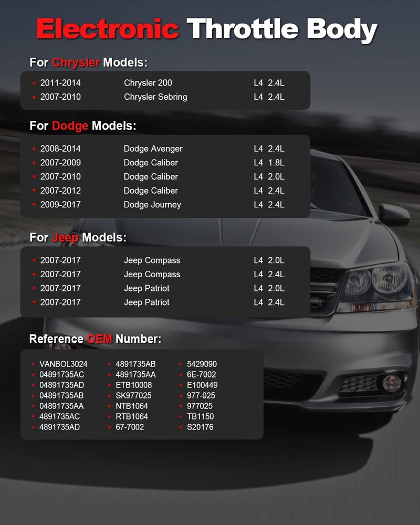Click the 'Chrysler 200' model name

pyautogui.click(x=148, y=83)
